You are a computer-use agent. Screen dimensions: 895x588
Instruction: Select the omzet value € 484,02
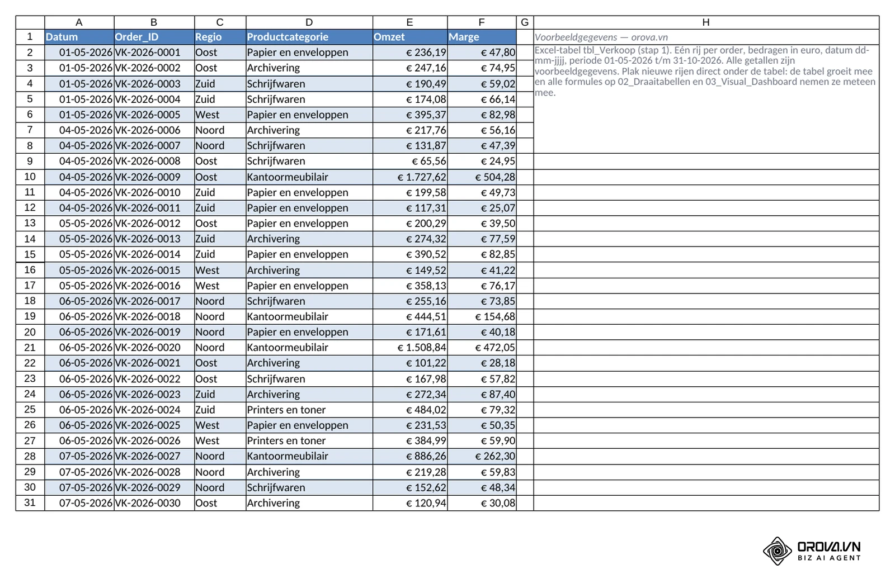click(x=410, y=410)
